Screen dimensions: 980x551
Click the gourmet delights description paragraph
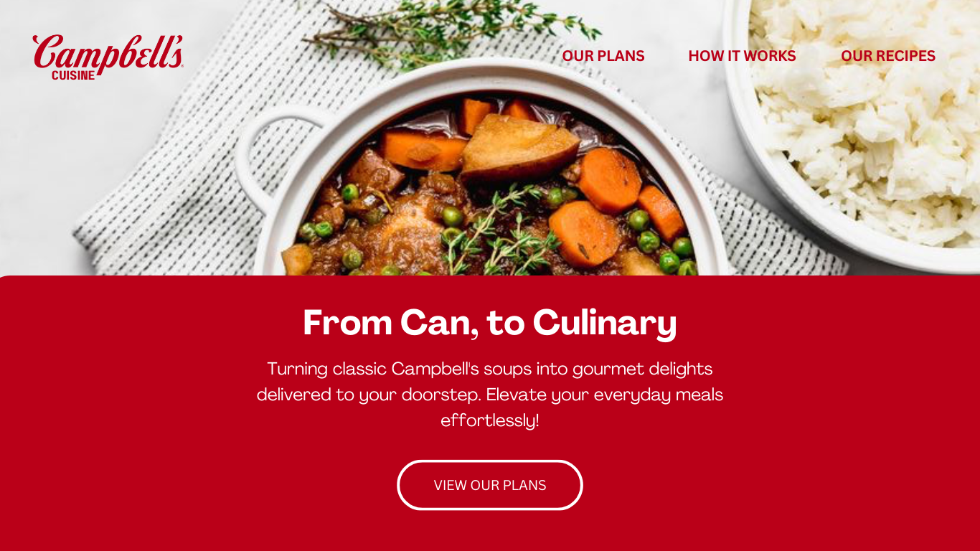click(x=490, y=395)
